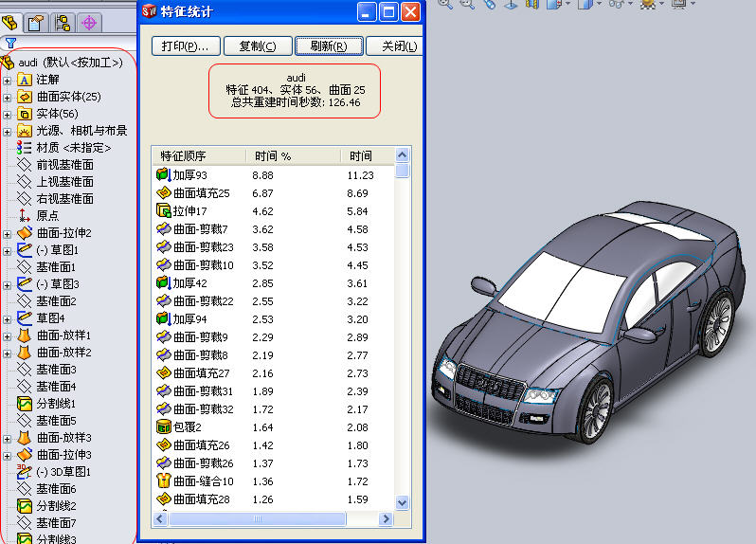Click the 打印(P)... button

point(186,46)
